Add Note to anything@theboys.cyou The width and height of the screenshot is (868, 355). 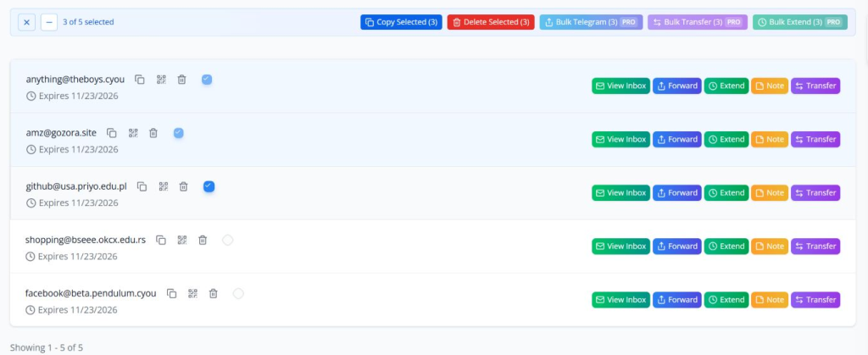click(770, 86)
